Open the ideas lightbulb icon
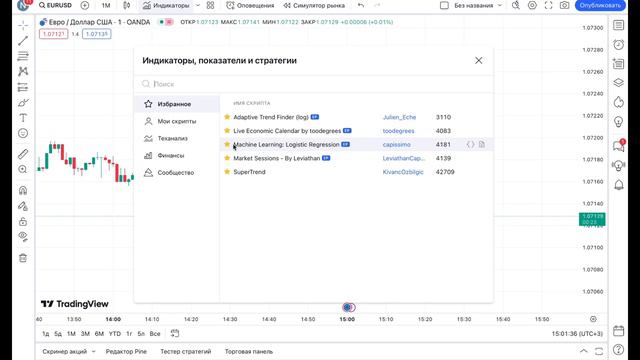640x360 pixels. point(618,122)
